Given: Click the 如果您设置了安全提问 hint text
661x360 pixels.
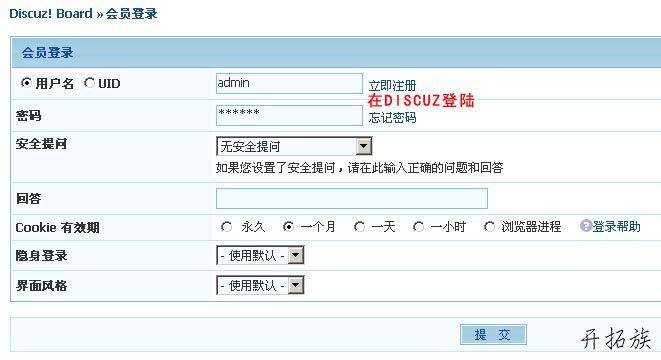Looking at the screenshot, I should [x=360, y=168].
